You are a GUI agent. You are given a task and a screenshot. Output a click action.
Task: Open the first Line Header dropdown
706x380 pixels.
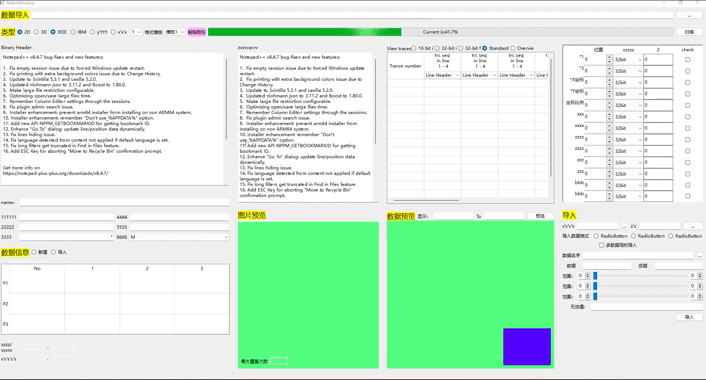tap(442, 75)
